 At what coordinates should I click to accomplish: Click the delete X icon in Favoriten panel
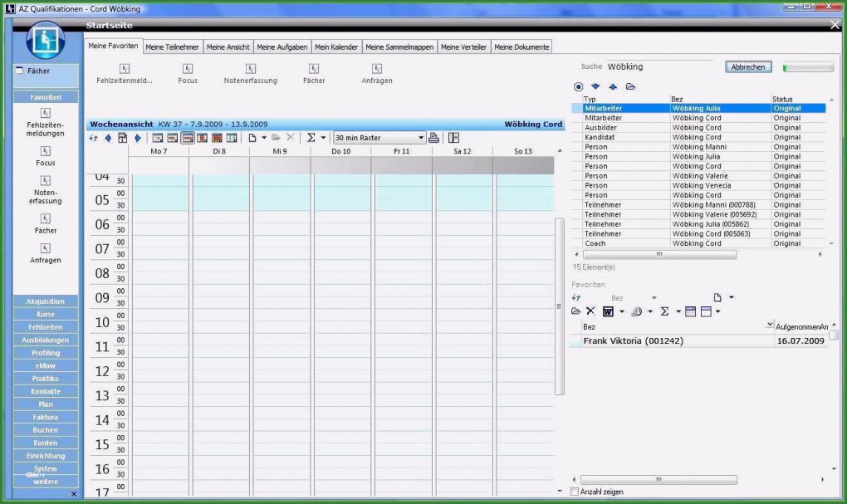(590, 311)
